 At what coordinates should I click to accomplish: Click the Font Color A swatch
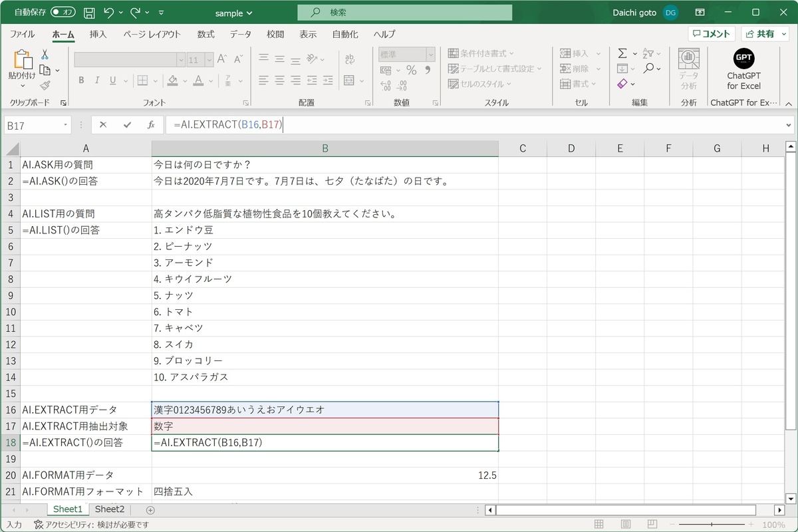tap(198, 80)
